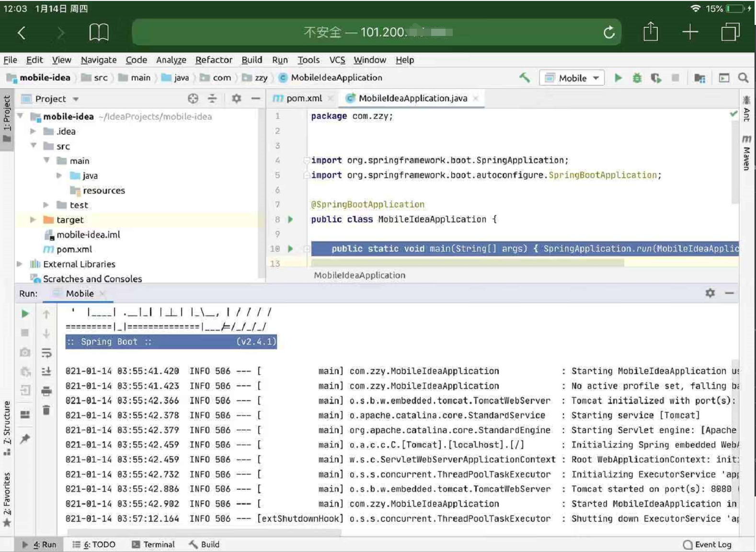Open the VCS menu
The image size is (756, 552).
click(337, 60)
